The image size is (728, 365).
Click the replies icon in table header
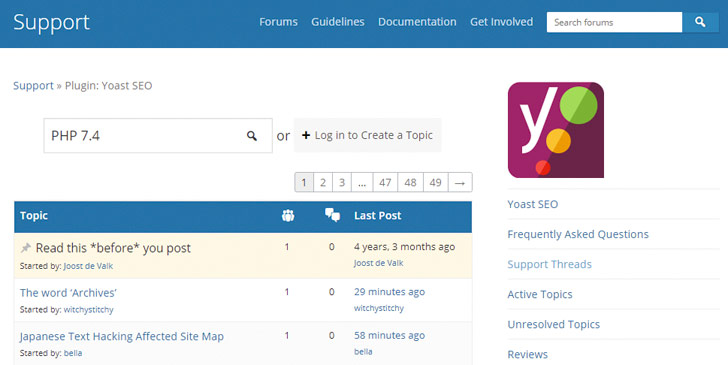(332, 215)
